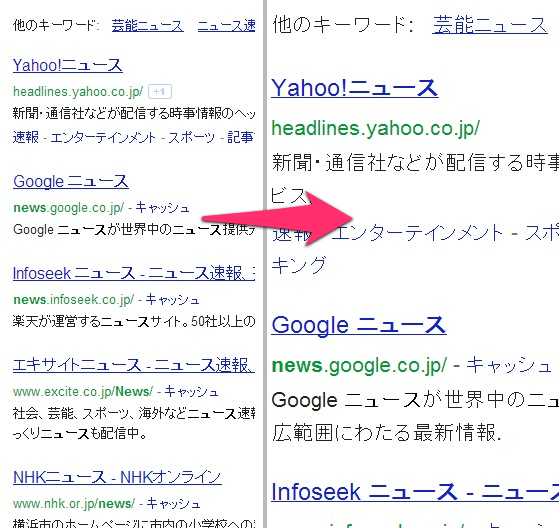Open キャッシュ link for www.nhk.or.jp/news/
Image resolution: width=559 pixels, height=528 pixels.
point(174,503)
